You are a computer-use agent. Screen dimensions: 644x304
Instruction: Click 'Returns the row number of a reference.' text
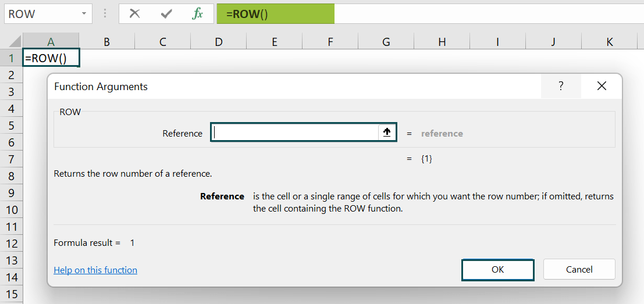point(133,174)
